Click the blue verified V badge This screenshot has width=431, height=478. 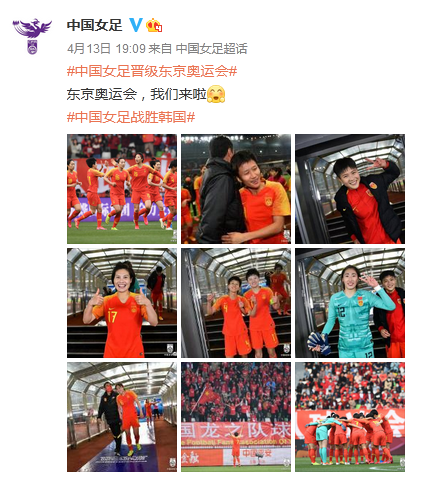136,25
